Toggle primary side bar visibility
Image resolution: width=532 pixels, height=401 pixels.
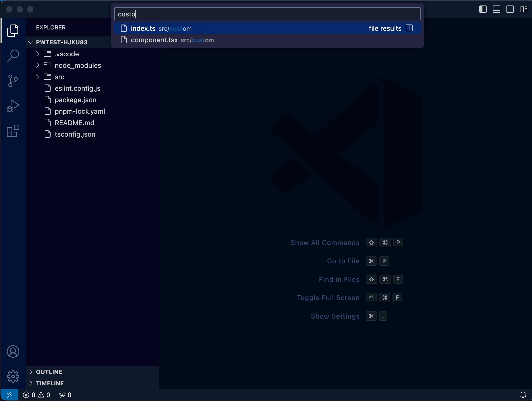click(483, 9)
